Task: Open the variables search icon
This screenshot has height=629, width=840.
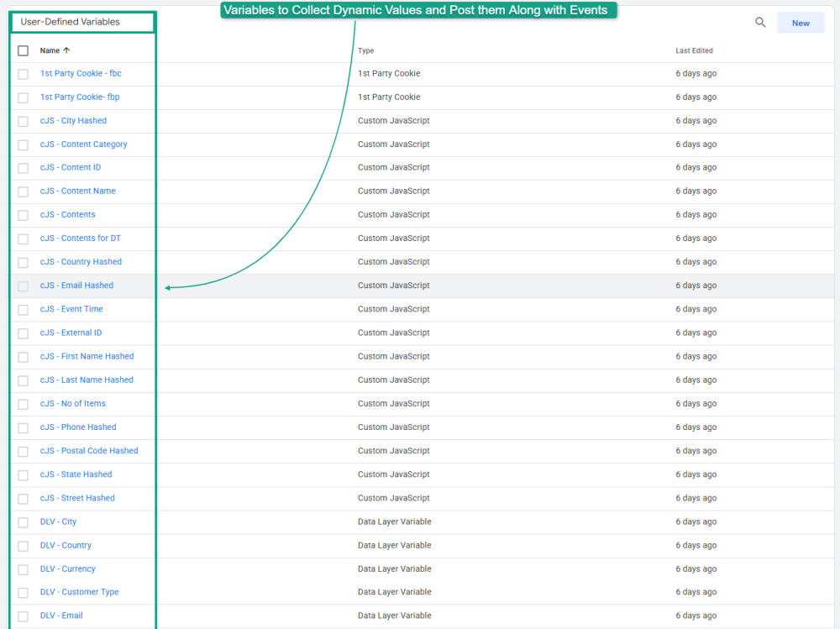Action: pos(760,23)
